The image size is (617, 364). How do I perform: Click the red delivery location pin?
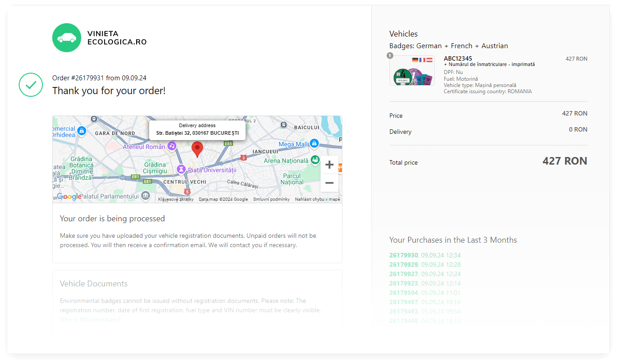(x=197, y=149)
